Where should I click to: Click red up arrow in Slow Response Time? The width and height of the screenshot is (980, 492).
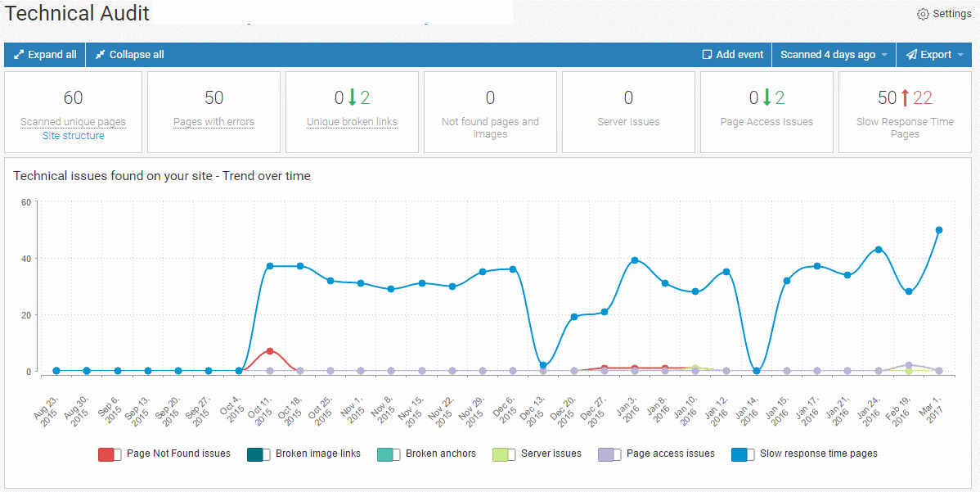click(905, 98)
